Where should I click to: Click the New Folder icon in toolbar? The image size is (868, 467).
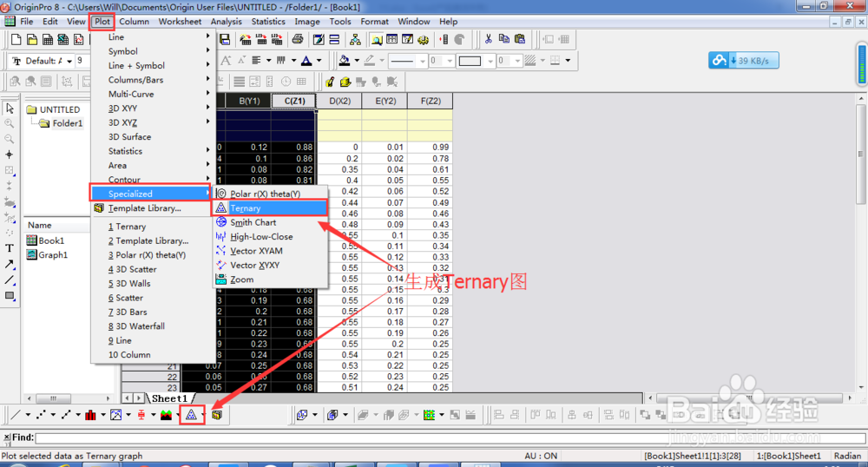(32, 39)
